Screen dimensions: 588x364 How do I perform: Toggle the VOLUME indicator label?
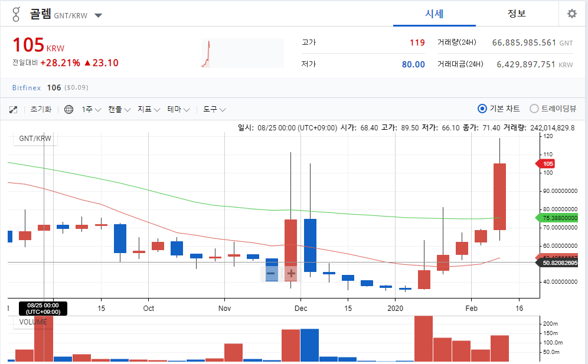pos(33,322)
